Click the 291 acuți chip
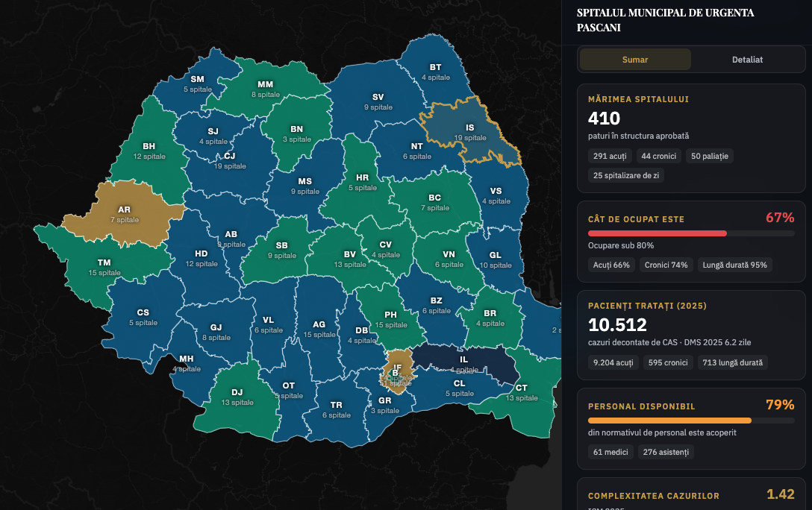Screen dimensions: 812x510 [610, 156]
